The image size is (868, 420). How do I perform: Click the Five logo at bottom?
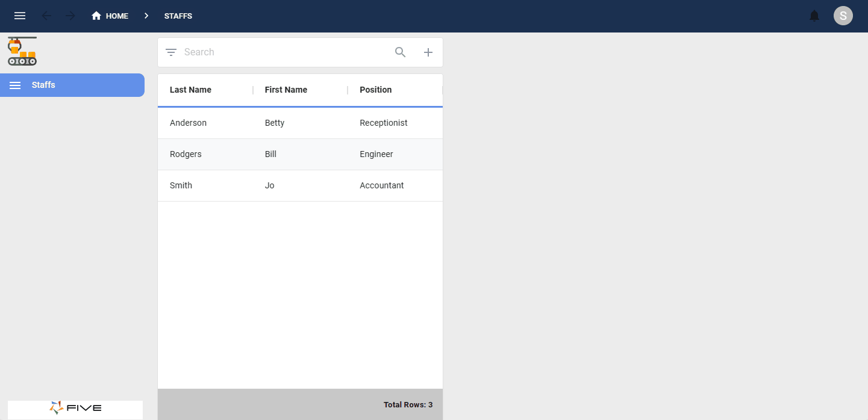pos(75,408)
